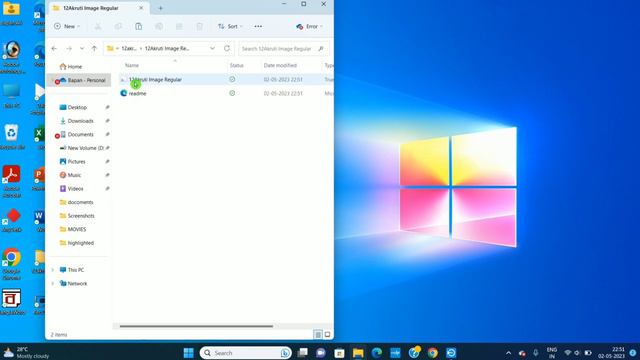640x360 pixels.
Task: Click the ENG IN language indicator
Action: coord(552,353)
